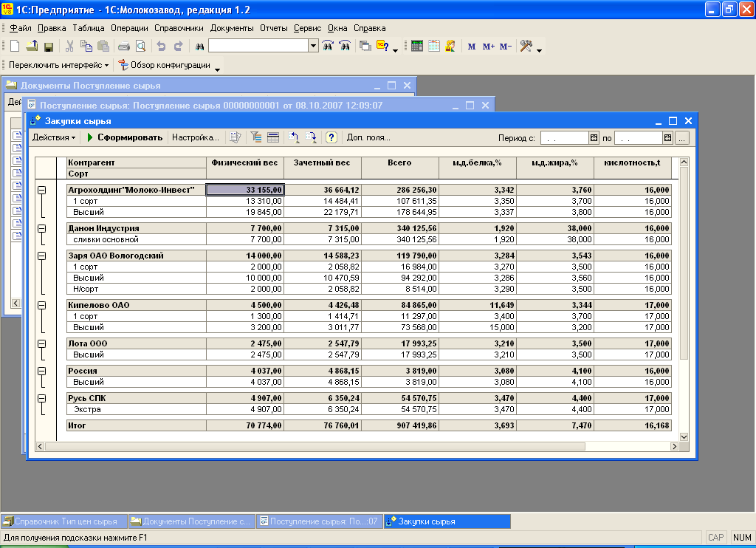
Task: Click the Период с date input field
Action: click(x=565, y=138)
